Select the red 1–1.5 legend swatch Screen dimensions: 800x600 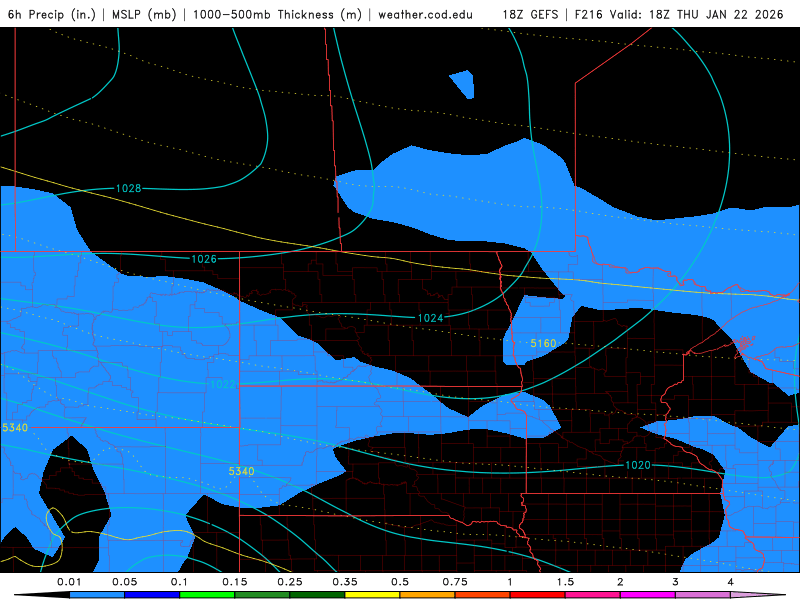tap(538, 595)
